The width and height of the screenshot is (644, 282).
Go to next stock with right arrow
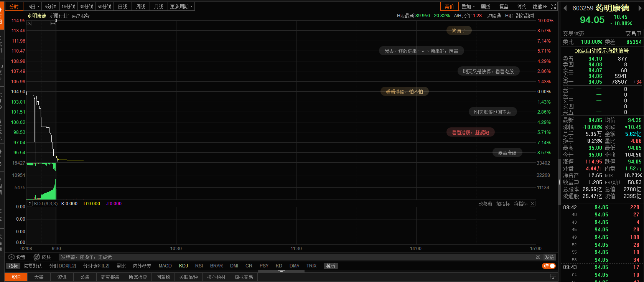(639, 8)
